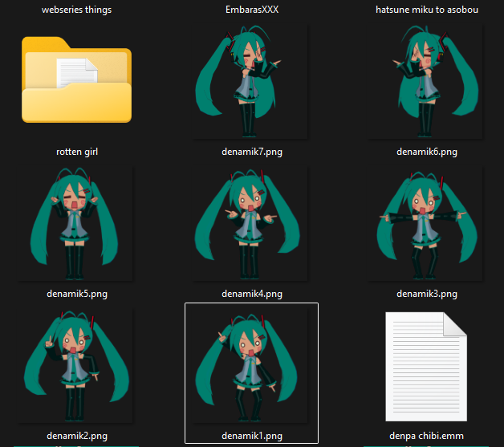The height and width of the screenshot is (447, 504).
Task: Click the "rotten girl" folder name label
Action: pos(77,152)
